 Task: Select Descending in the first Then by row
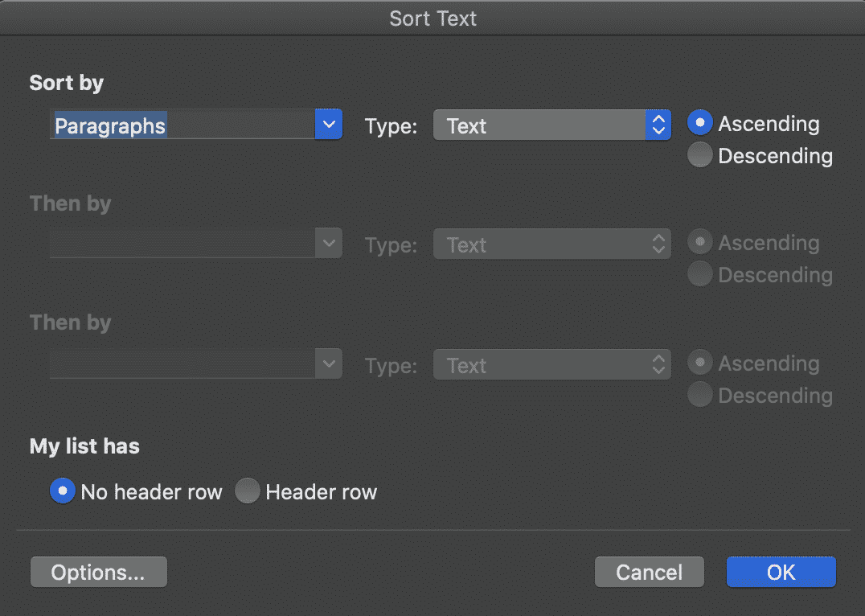click(699, 273)
